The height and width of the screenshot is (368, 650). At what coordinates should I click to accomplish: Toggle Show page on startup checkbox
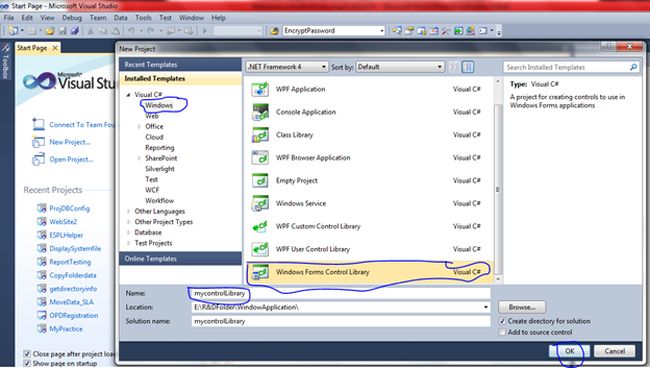pyautogui.click(x=27, y=363)
